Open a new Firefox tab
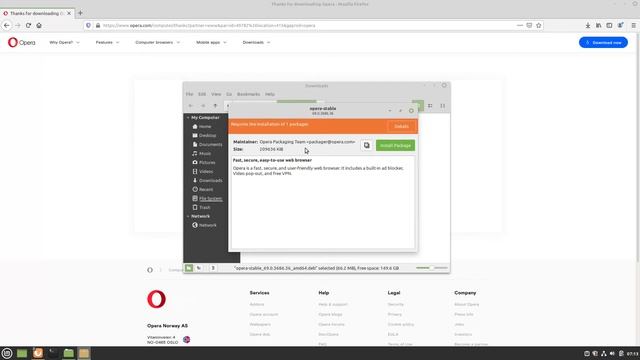640x360 pixels. point(80,13)
